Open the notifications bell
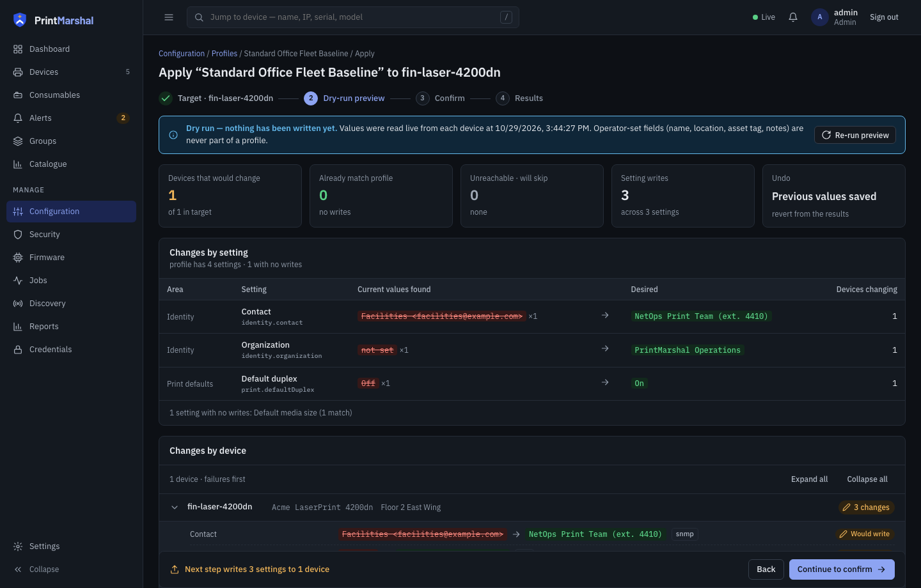The image size is (921, 588). [793, 17]
